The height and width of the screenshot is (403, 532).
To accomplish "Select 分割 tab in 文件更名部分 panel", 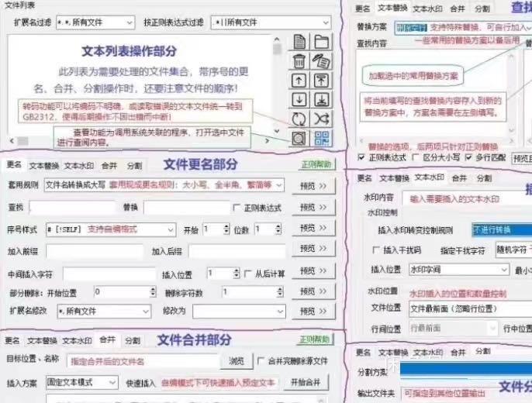I will pos(134,166).
